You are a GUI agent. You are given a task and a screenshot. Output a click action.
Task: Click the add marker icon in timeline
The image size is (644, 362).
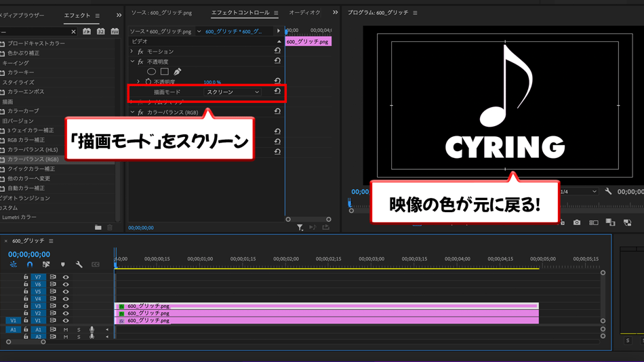63,264
